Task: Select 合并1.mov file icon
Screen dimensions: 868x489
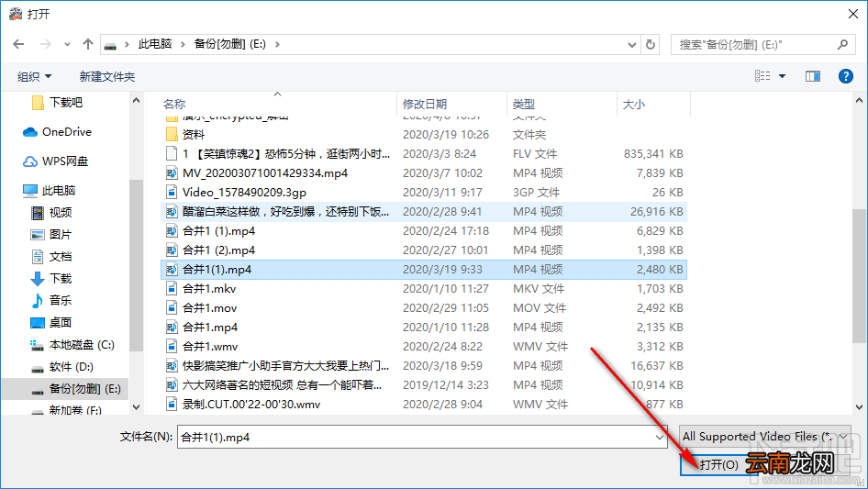Action: coord(172,308)
